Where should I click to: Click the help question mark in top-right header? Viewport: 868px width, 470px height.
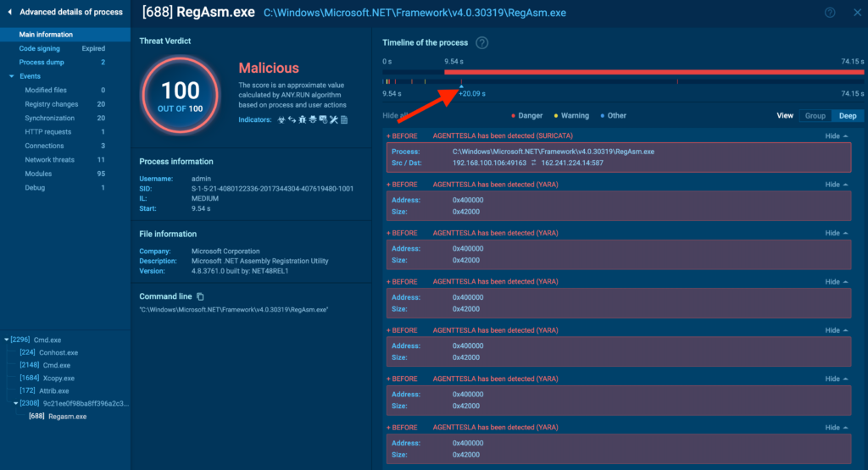pyautogui.click(x=829, y=13)
